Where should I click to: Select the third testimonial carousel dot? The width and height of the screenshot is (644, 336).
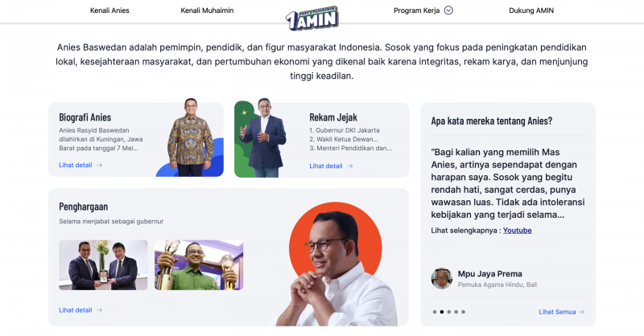click(449, 312)
